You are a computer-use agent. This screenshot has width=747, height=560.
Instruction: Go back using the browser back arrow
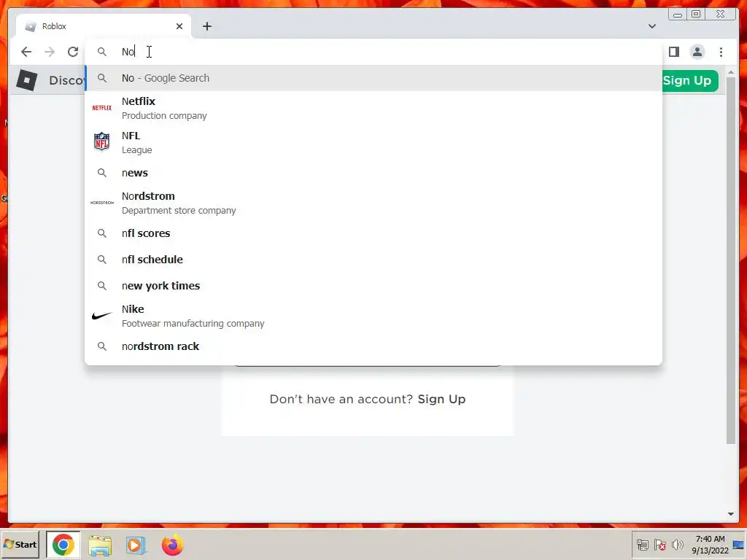(x=26, y=52)
